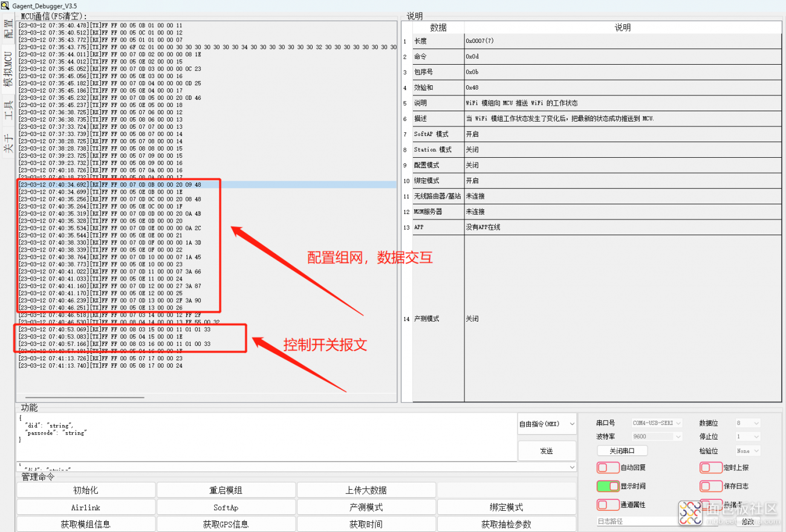Click the 长度 row value 0x0007(7)
This screenshot has width=786, height=532.
pyautogui.click(x=623, y=41)
